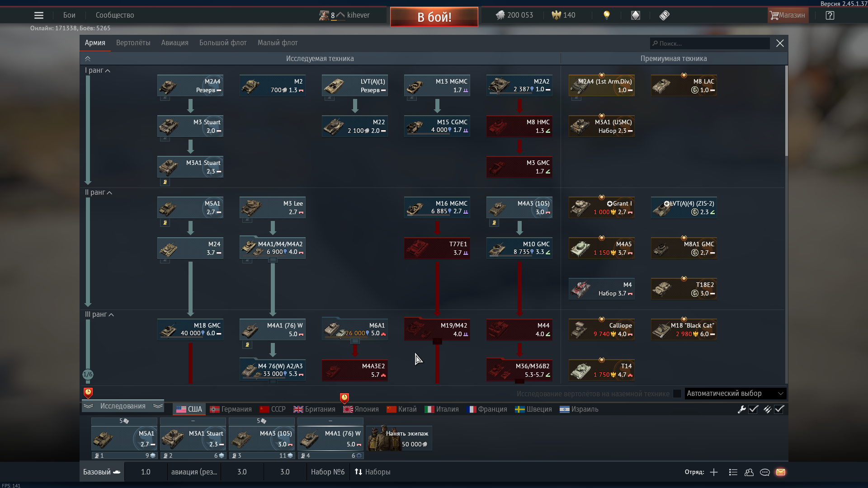Click the red clock marker above Исследования
The image size is (868, 488).
[88, 393]
